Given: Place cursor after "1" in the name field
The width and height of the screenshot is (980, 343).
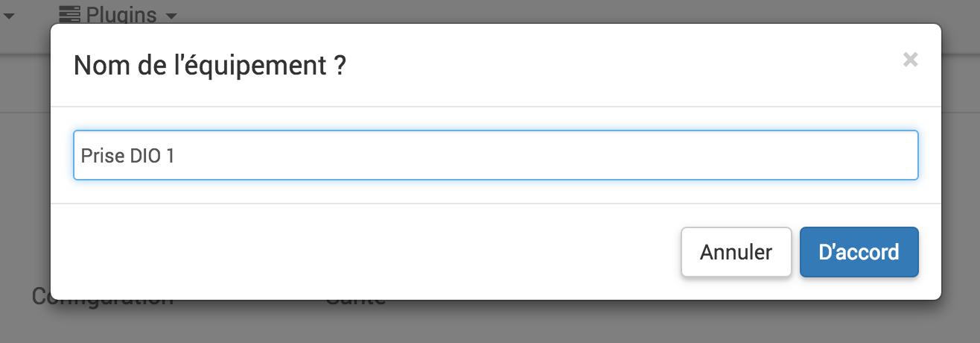Looking at the screenshot, I should point(175,156).
